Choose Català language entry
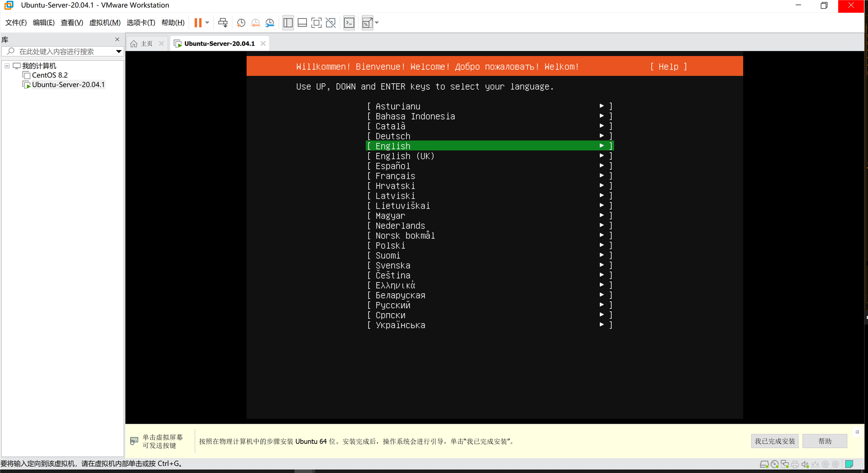 tap(490, 126)
